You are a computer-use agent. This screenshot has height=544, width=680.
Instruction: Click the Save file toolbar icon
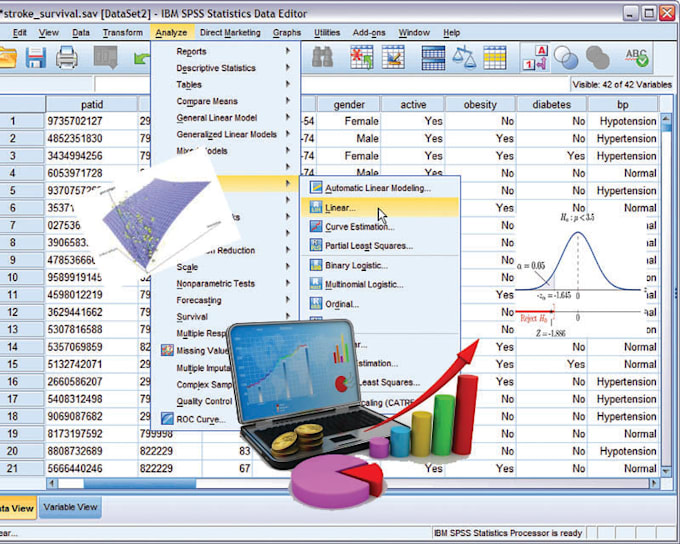[36, 57]
